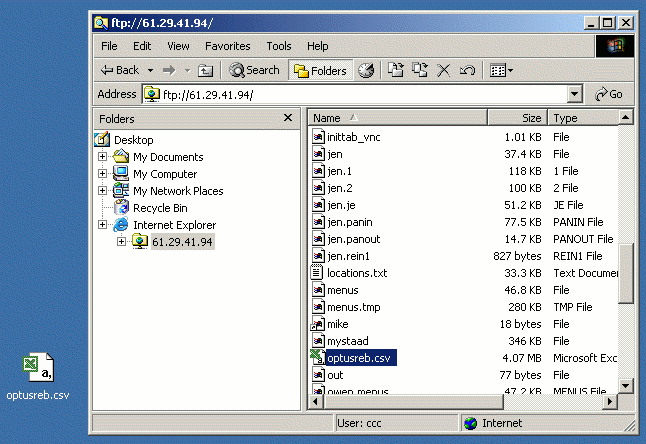The image size is (646, 444).
Task: Open the Search pane
Action: pos(254,70)
